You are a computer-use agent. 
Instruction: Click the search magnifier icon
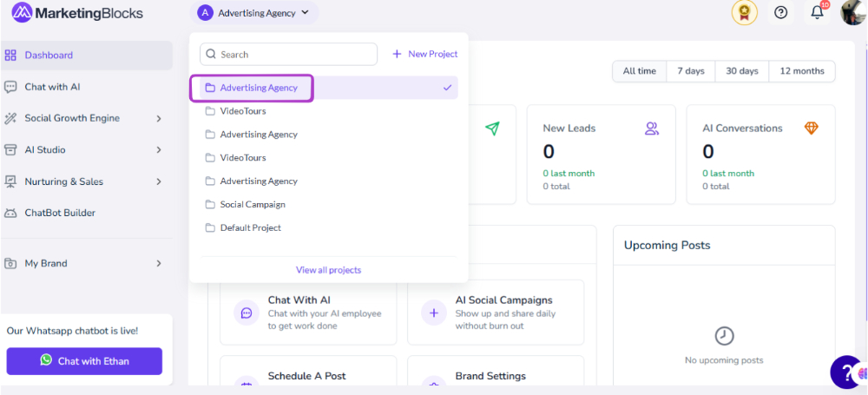pos(211,55)
